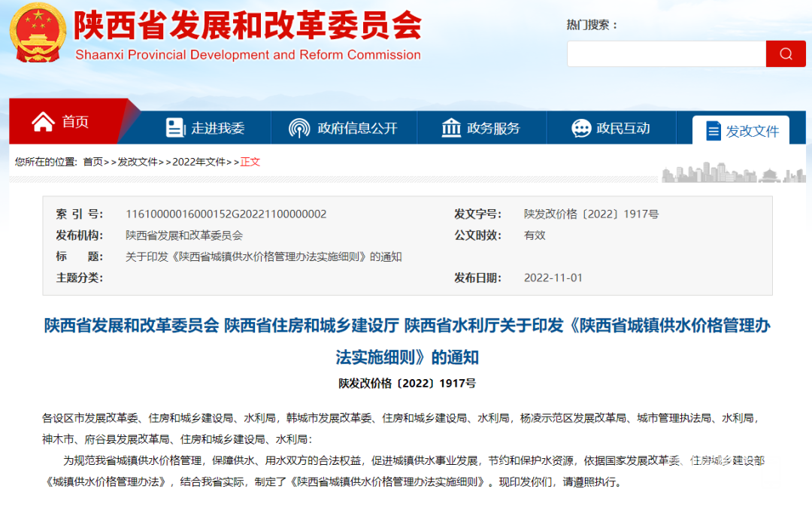The height and width of the screenshot is (510, 812).
Task: Open the 首页 navigation tab
Action: pyautogui.click(x=75, y=122)
